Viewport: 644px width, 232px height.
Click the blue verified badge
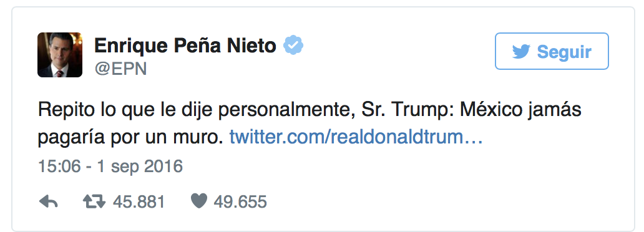[x=293, y=45]
